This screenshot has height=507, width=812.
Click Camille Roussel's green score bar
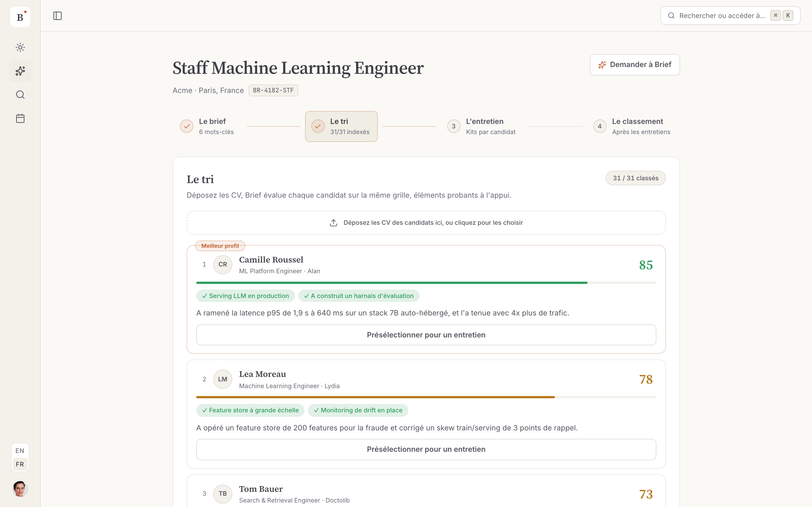tap(392, 283)
